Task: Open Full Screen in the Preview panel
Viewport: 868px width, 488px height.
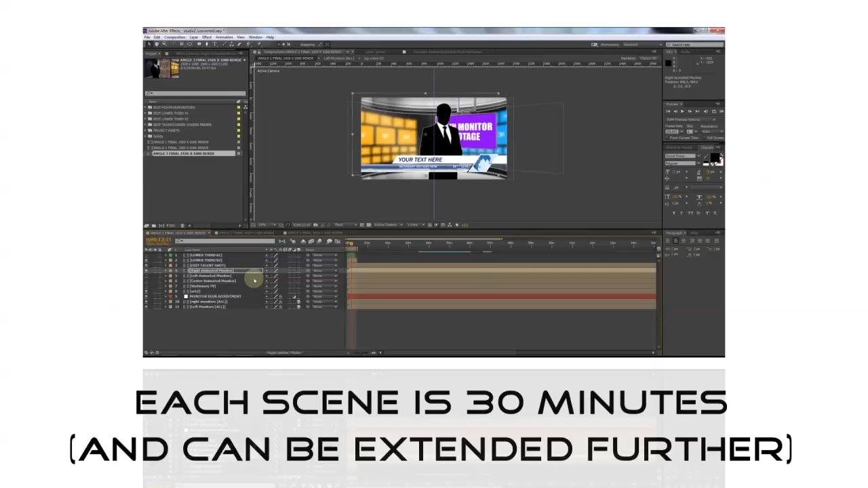Action: coord(712,138)
